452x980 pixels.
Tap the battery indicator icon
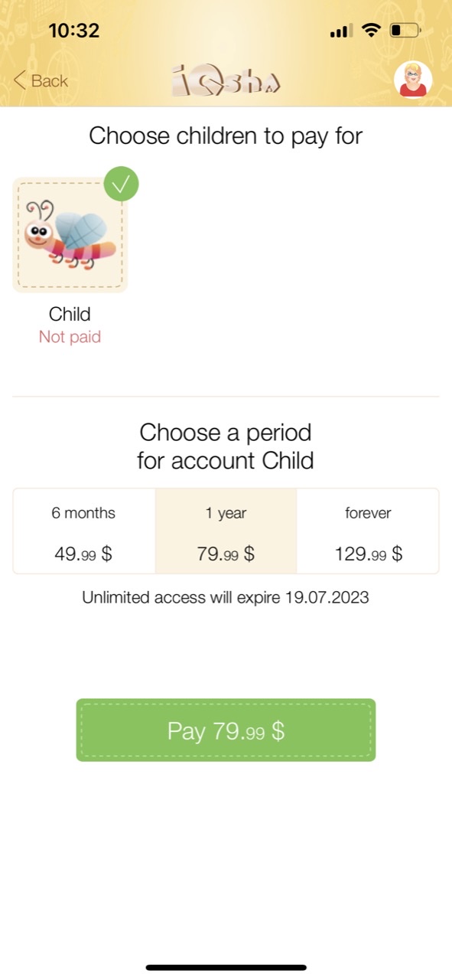[405, 31]
